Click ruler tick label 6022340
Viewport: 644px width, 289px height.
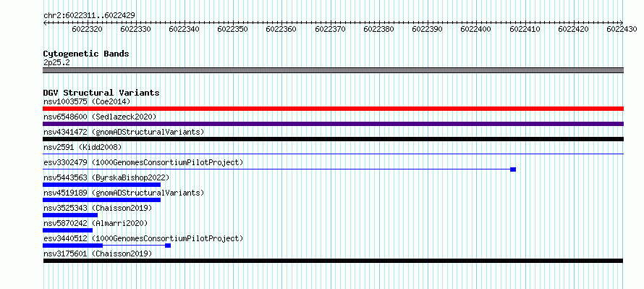184,29
